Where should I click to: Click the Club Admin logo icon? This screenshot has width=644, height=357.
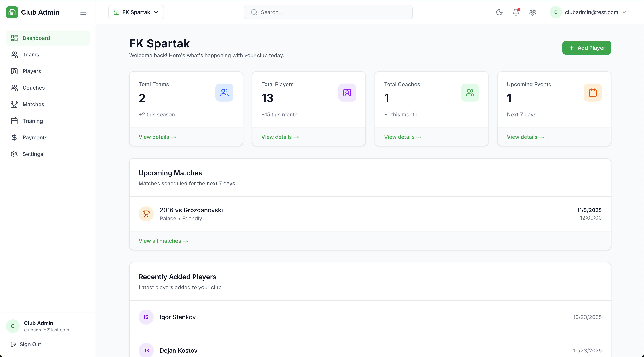[x=12, y=12]
